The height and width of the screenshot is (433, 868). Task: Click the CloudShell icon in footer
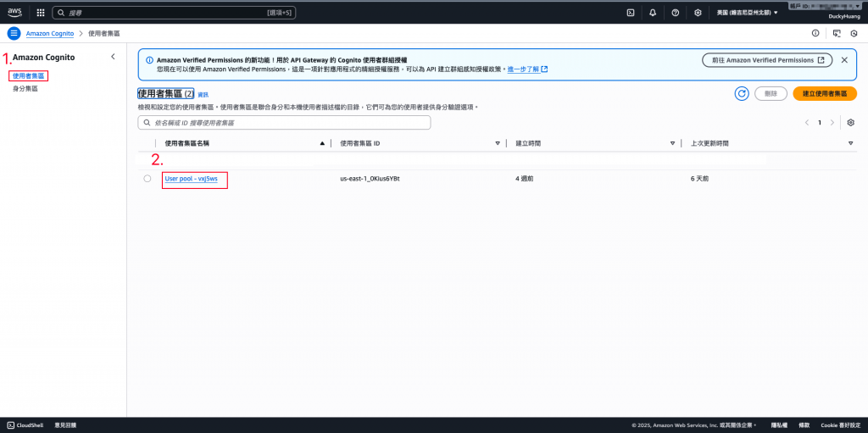[x=10, y=425]
